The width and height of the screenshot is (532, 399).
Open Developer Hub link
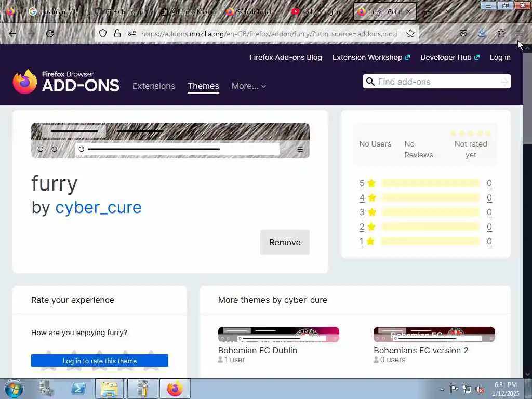[x=450, y=57]
